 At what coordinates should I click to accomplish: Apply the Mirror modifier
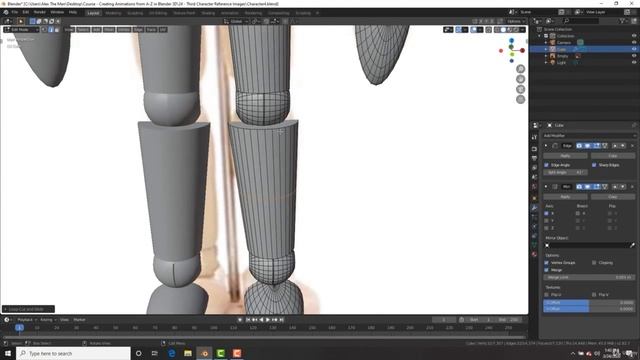coord(565,197)
